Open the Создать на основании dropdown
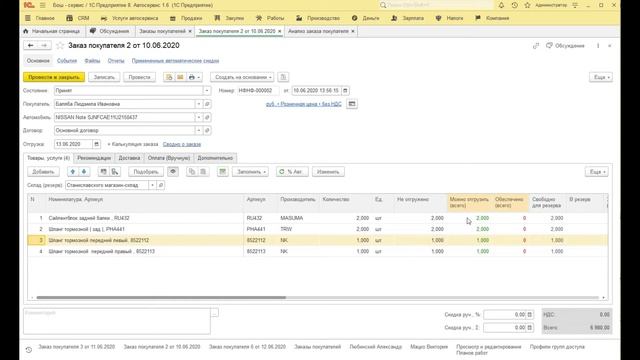This screenshot has height=360, width=640. click(x=242, y=77)
